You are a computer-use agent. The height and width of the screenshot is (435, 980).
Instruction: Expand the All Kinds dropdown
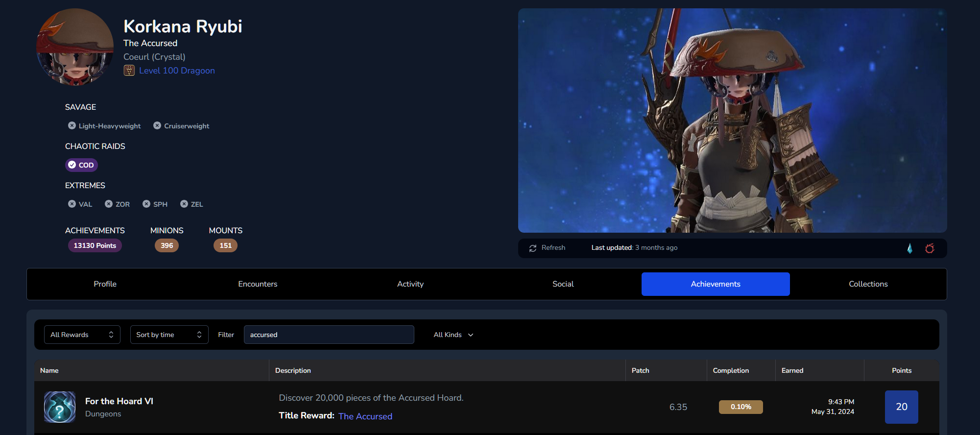(454, 335)
